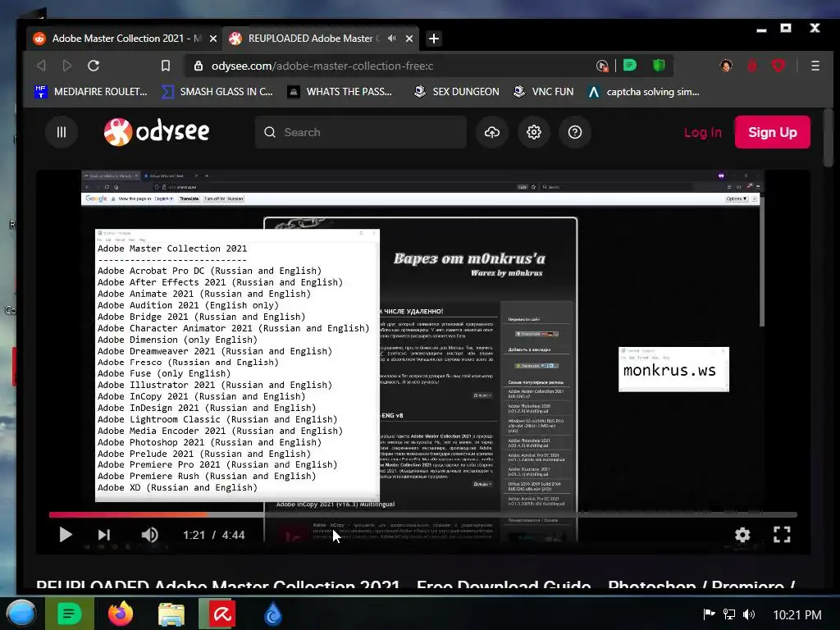This screenshot has height=630, width=840.
Task: Launch Firefox from the taskbar
Action: [x=121, y=614]
